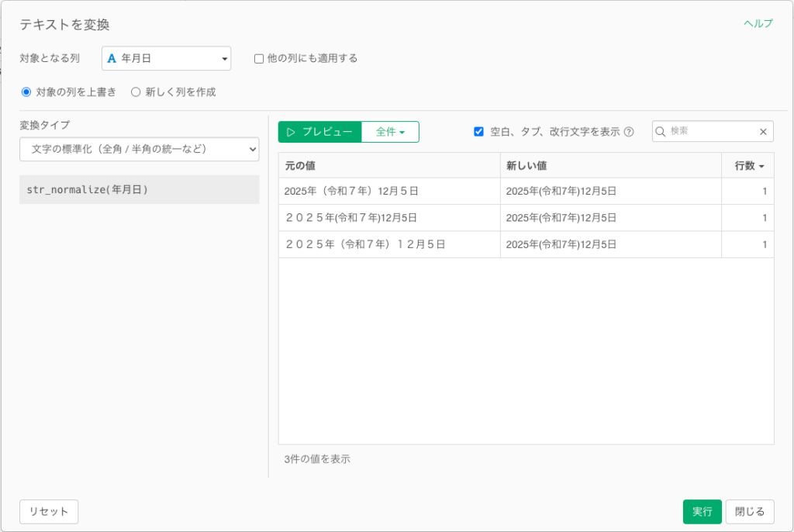The image size is (794, 532).
Task: Open the 対象となる列 column dropdown
Action: [167, 58]
